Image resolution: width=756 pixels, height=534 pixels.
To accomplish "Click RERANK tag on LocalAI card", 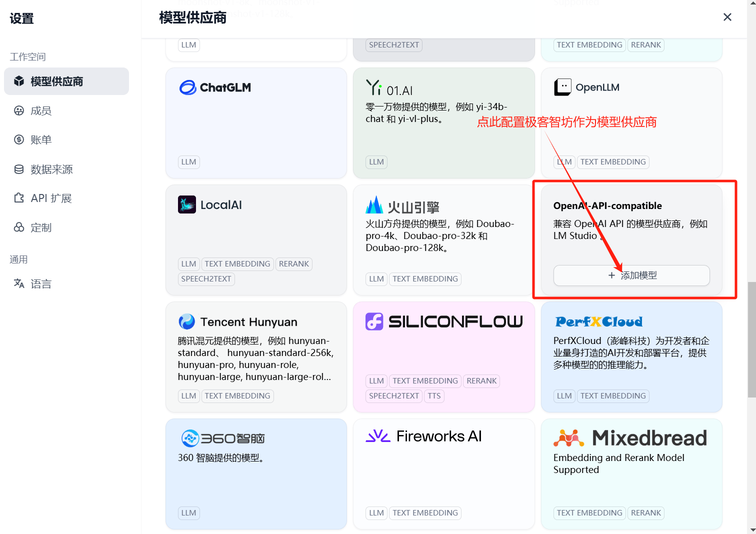I will click(294, 264).
